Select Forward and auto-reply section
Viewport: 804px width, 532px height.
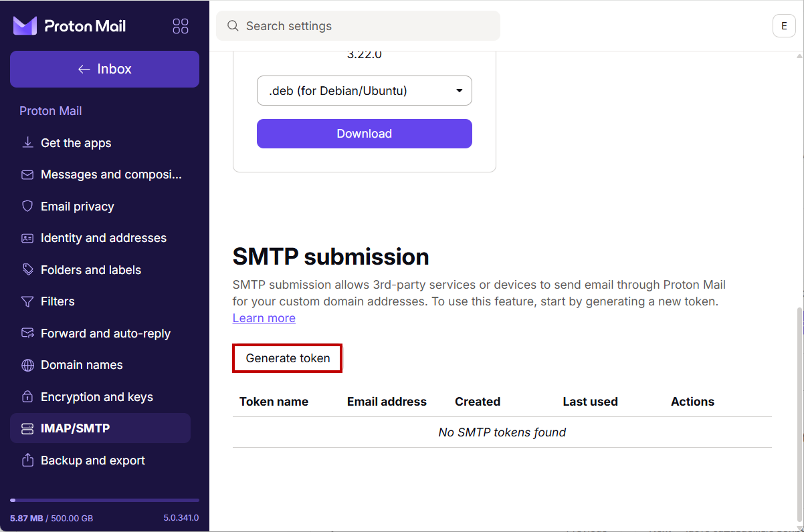pyautogui.click(x=105, y=333)
